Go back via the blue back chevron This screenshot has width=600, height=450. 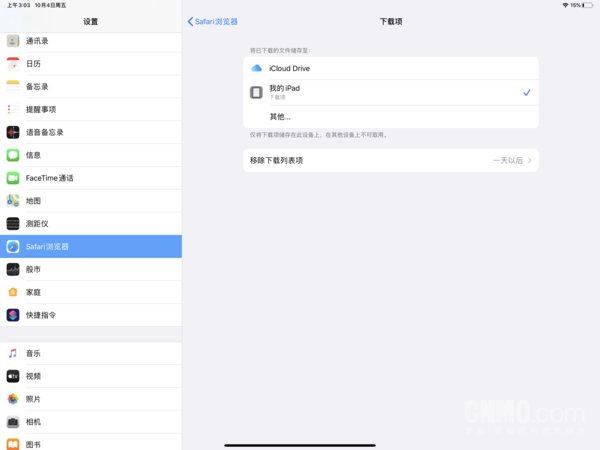190,21
